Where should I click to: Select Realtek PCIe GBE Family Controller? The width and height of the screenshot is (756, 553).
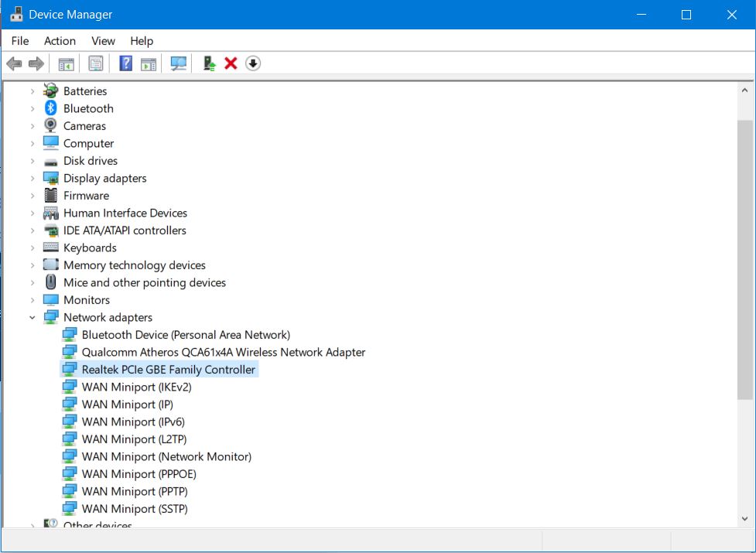click(168, 370)
